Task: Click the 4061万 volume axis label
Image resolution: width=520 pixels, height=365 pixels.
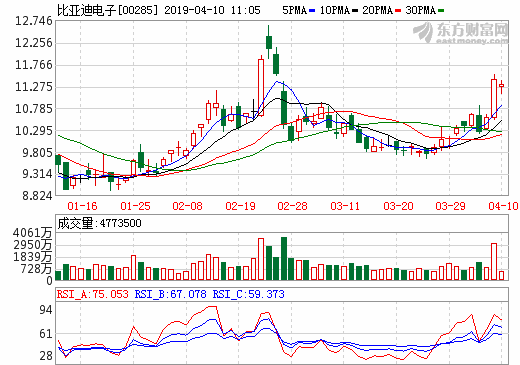Action: pos(32,233)
